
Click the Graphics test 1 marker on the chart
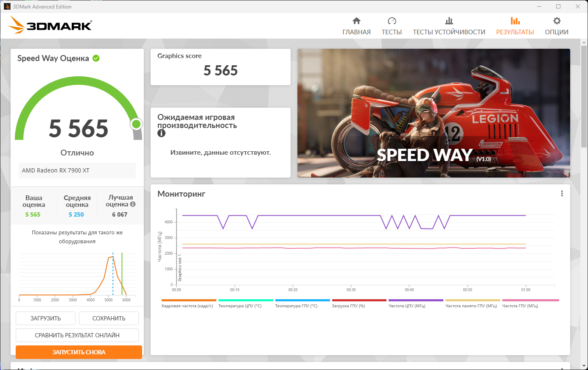tap(180, 268)
